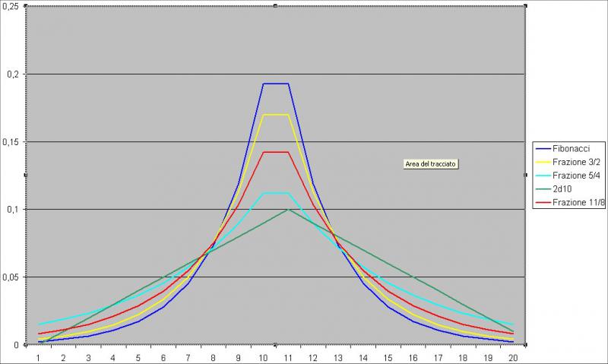Select the flat peak of the yellow curve
Image resolution: width=608 pixels, height=364 pixels.
point(275,115)
